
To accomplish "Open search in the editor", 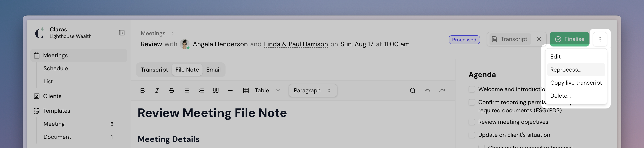I will (413, 90).
